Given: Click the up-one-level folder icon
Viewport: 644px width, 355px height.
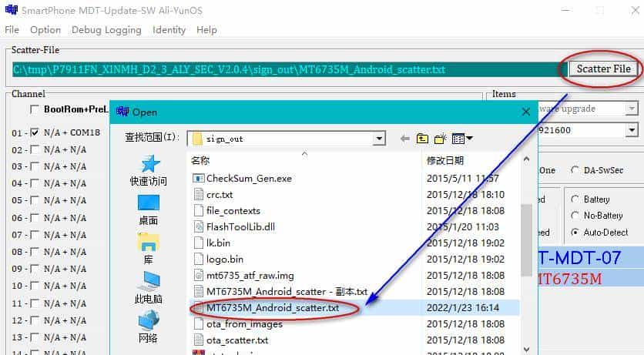Looking at the screenshot, I should coord(422,139).
